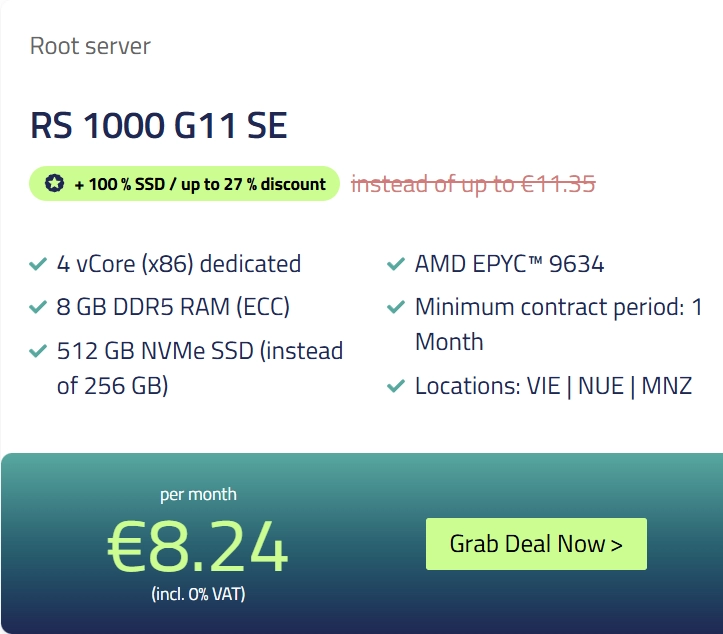Click the per month label
Viewport: 723px width, 634px height.
point(198,494)
